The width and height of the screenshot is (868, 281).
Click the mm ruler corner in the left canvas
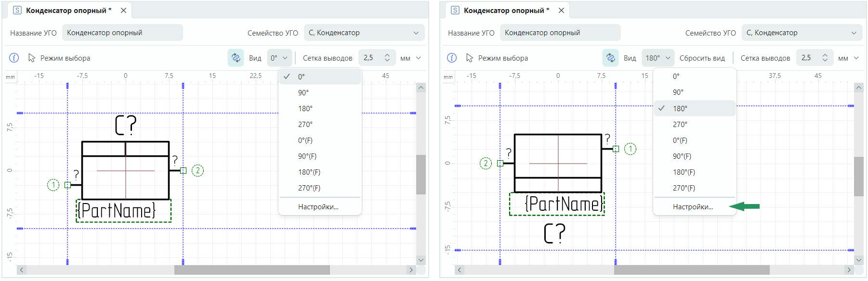click(x=11, y=77)
